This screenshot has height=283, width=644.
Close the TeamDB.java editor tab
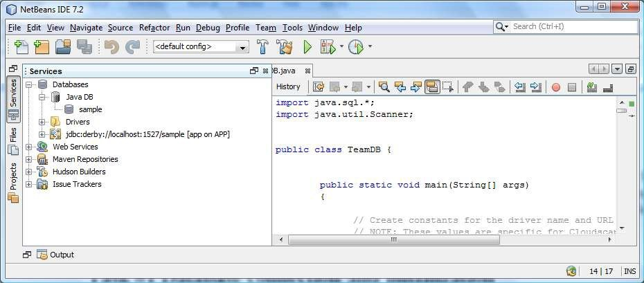pyautogui.click(x=307, y=71)
